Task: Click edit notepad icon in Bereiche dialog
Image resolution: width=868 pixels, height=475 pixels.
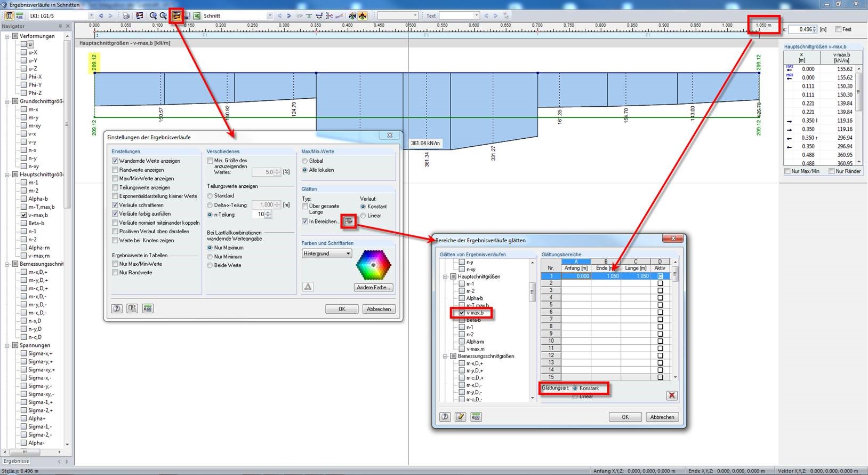Action: (460, 417)
